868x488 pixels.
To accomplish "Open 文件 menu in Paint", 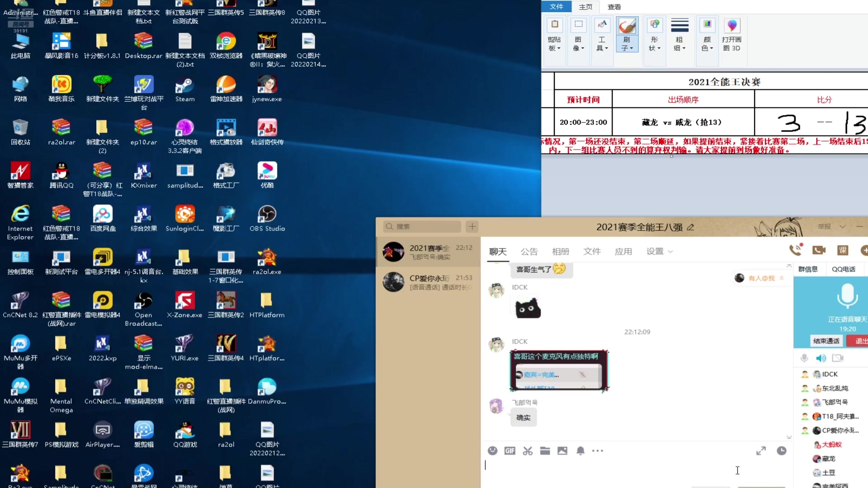I will point(556,6).
